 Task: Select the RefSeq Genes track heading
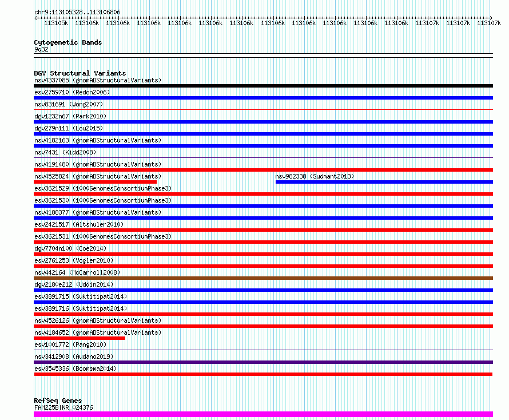coord(58,401)
